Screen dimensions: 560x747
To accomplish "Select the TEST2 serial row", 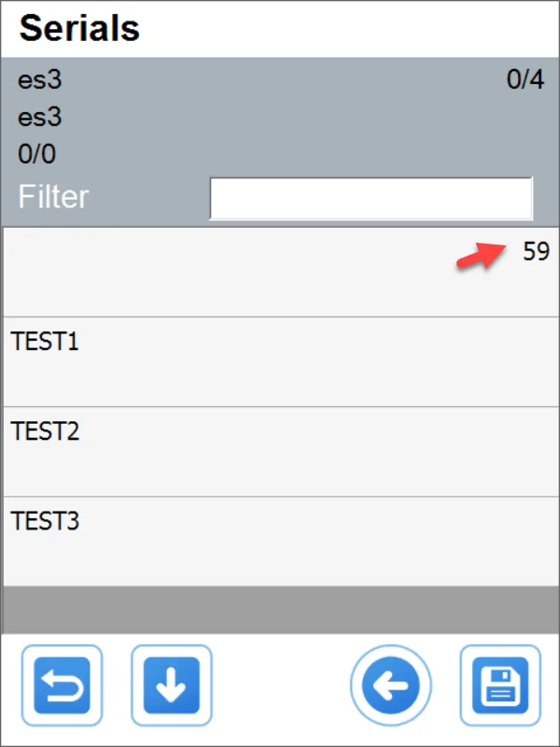I will pyautogui.click(x=280, y=451).
